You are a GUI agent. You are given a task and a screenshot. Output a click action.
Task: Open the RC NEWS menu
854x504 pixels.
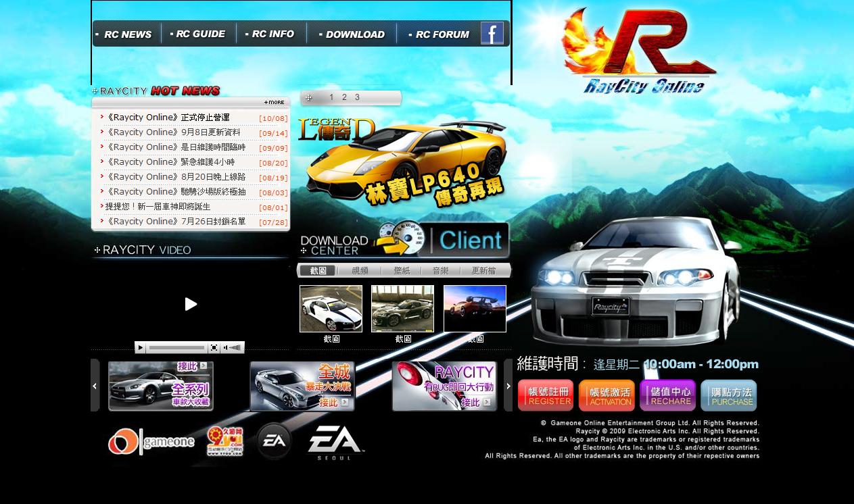point(126,34)
